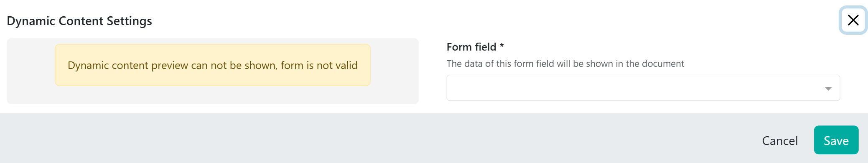
Task: Cancel the dynamic content settings
Action: (780, 140)
